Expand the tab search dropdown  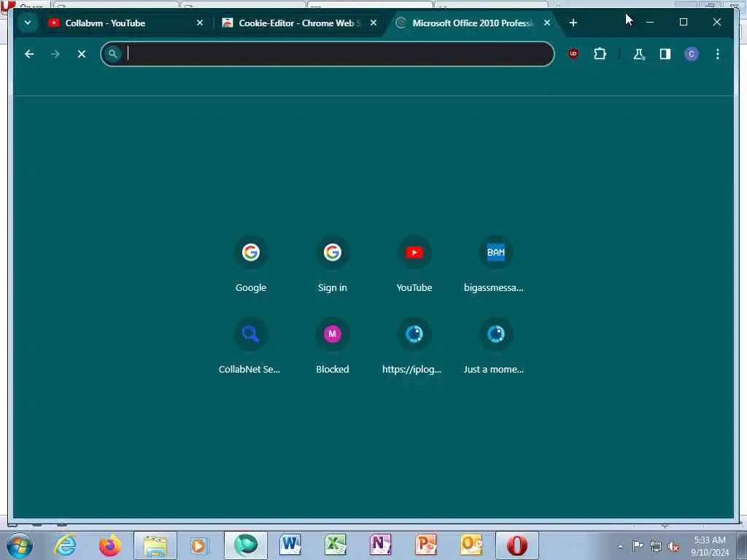[x=28, y=23]
